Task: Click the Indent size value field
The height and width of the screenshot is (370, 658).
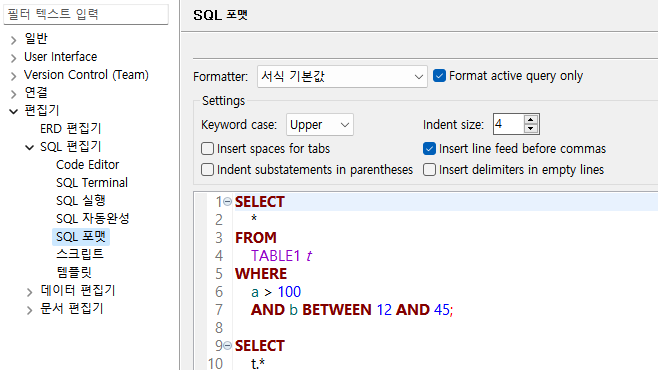Action: coord(508,124)
